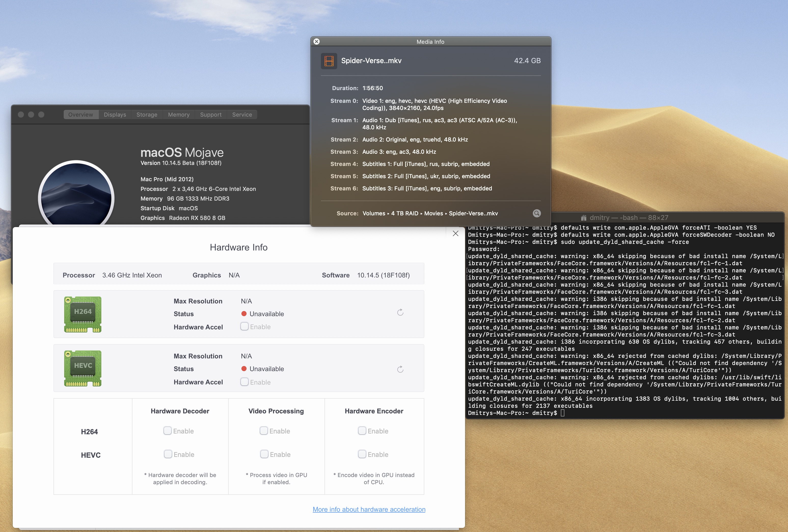Enable H264 Hardware Encoder checkbox
Screen dimensions: 788x532
[362, 431]
